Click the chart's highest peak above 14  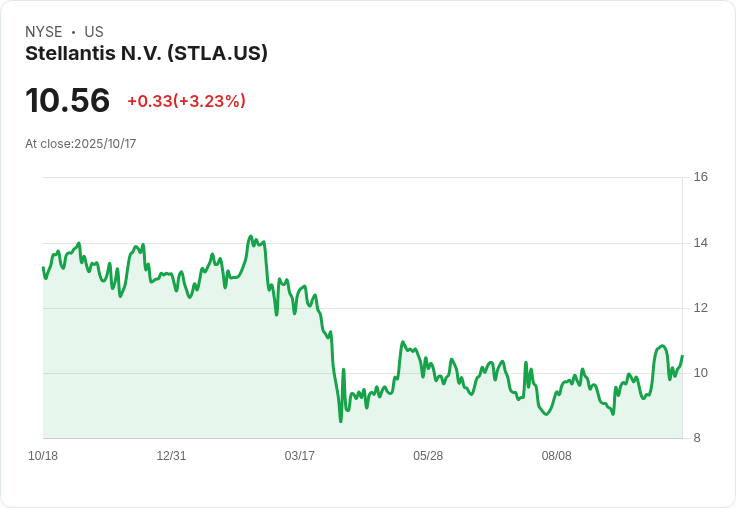251,237
